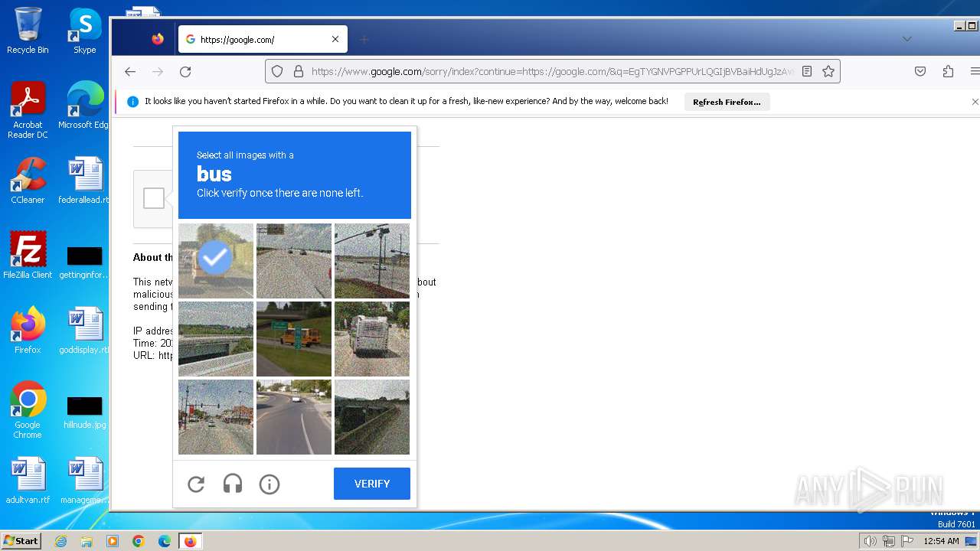Select the goddisplay.rtf desktop file
980x551 pixels.
(x=85, y=330)
